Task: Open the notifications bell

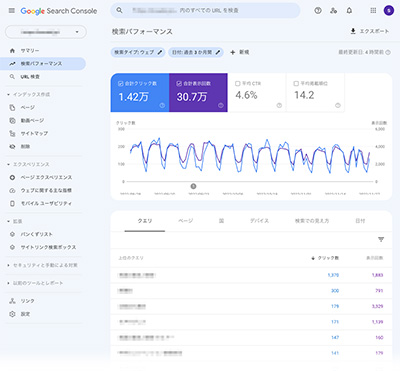Action: click(x=349, y=11)
